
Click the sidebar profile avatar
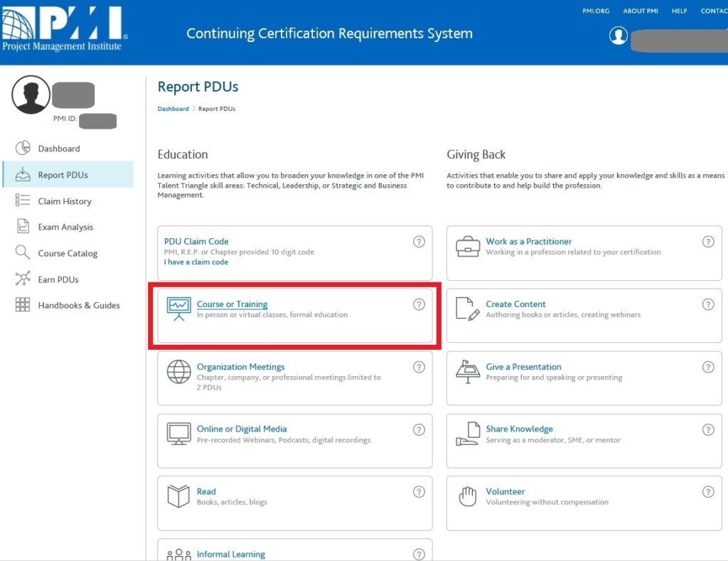31,95
